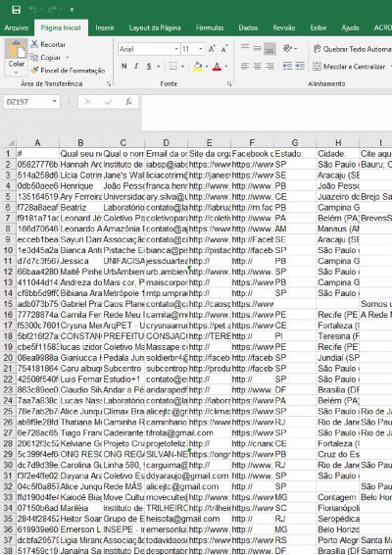392x555 pixels.
Task: Select the 'Estado:' header cell
Action: click(295, 154)
